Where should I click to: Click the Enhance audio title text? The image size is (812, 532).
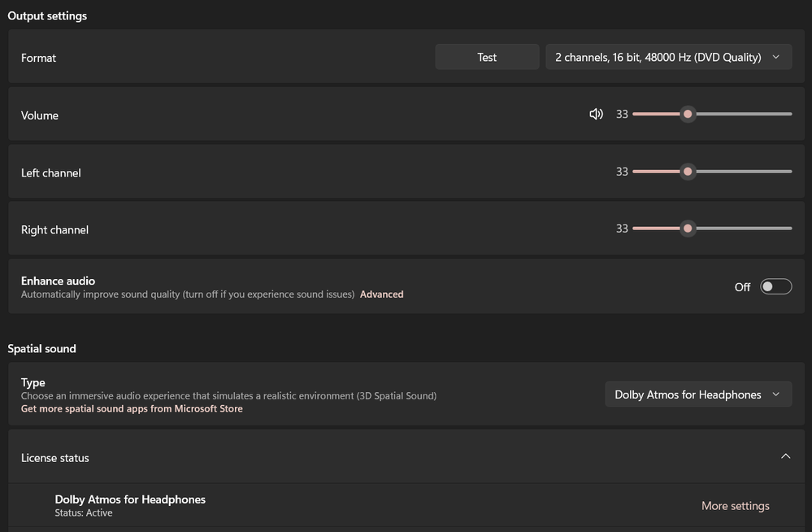pos(58,281)
